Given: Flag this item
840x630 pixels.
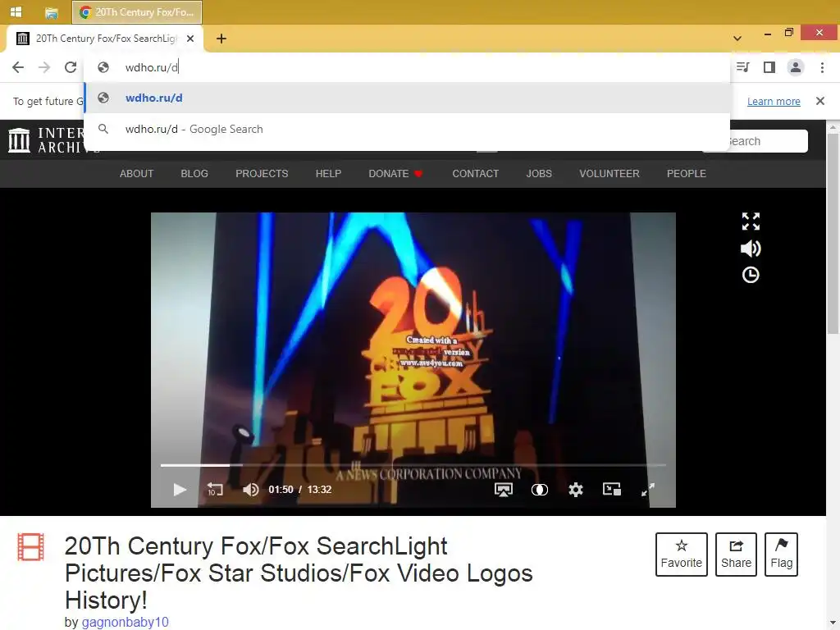Looking at the screenshot, I should (x=781, y=555).
